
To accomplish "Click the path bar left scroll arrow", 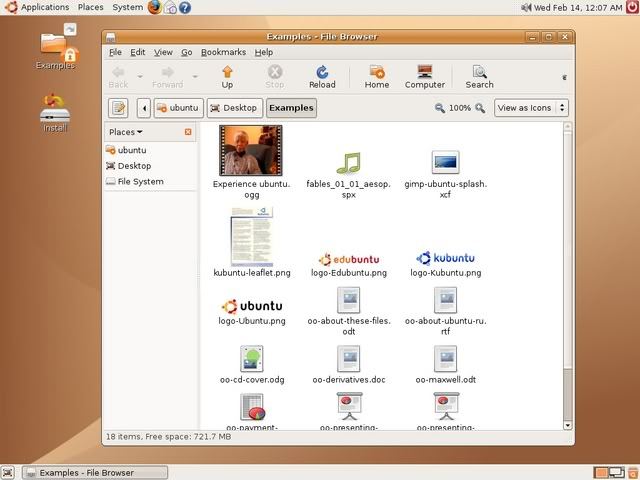I will 144,108.
